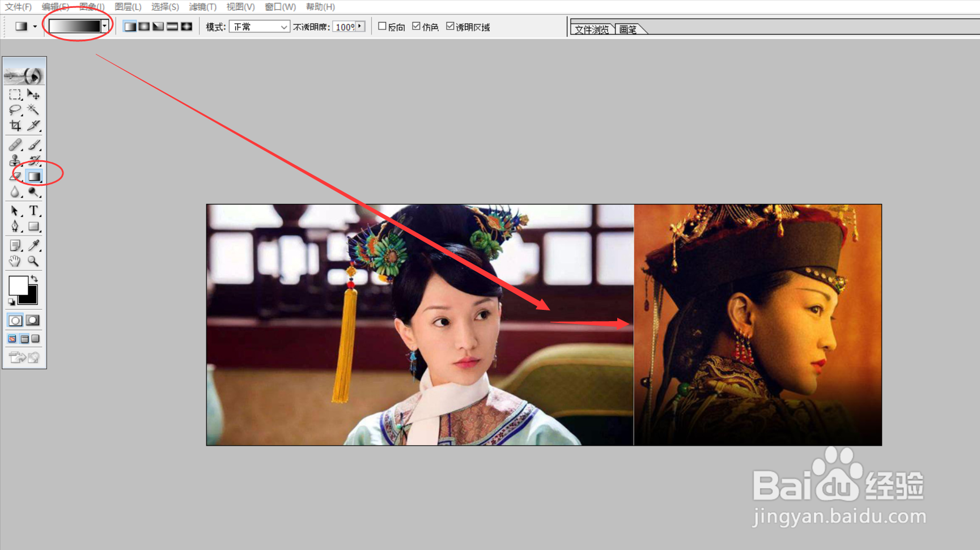Open the 图象(I) menu
The width and height of the screenshot is (980, 550).
(x=92, y=7)
